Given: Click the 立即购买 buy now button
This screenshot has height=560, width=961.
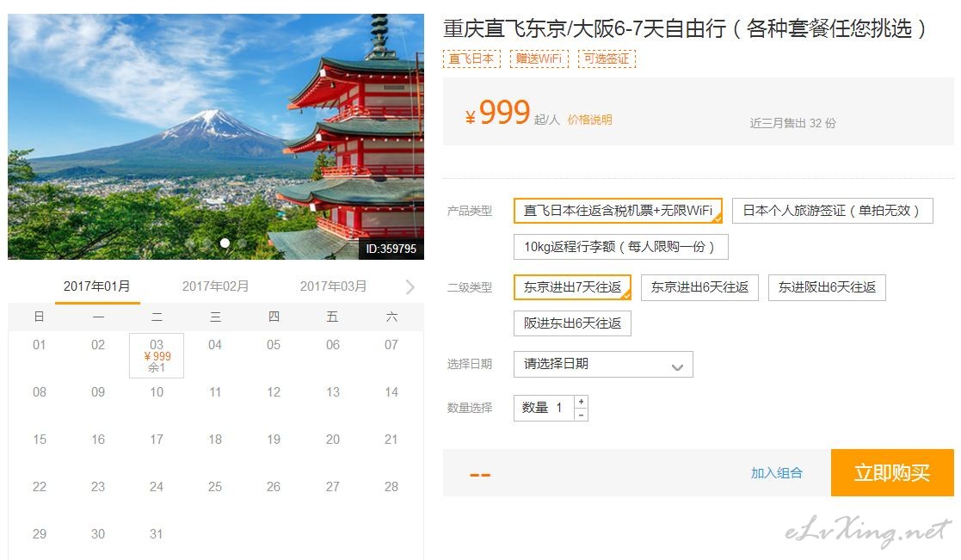Looking at the screenshot, I should (x=892, y=472).
